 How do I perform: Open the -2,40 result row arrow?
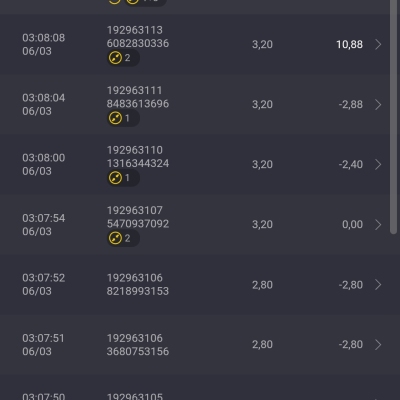(378, 164)
